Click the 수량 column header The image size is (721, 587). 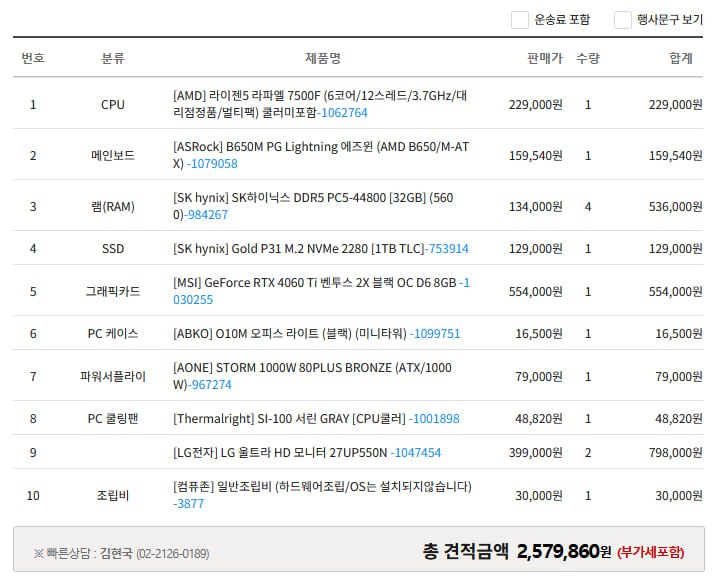point(588,58)
